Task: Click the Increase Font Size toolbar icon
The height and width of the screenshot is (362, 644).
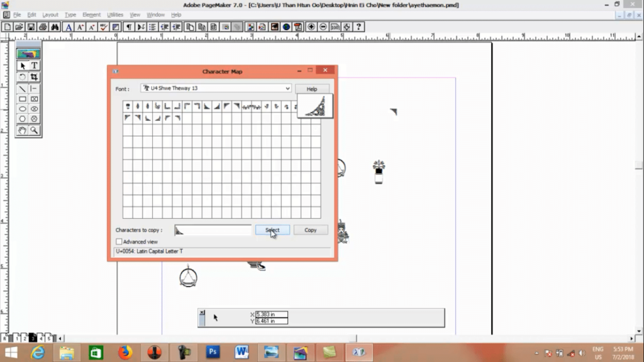Action: [80, 27]
